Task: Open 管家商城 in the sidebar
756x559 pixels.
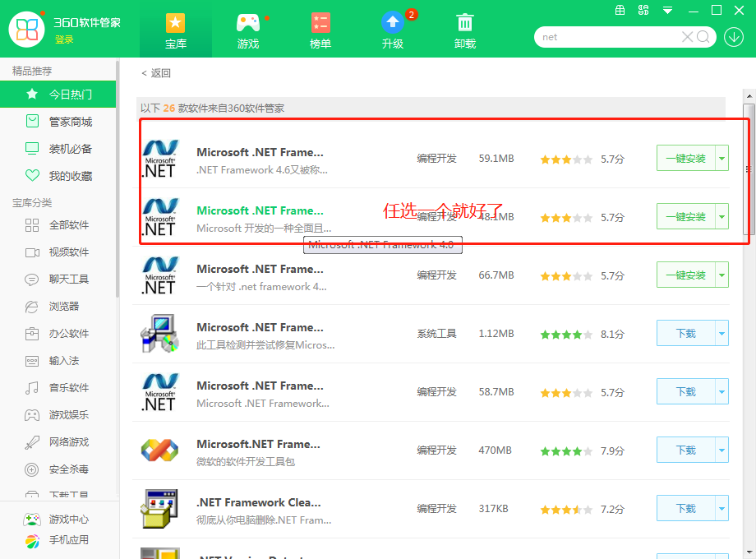Action: [58, 122]
